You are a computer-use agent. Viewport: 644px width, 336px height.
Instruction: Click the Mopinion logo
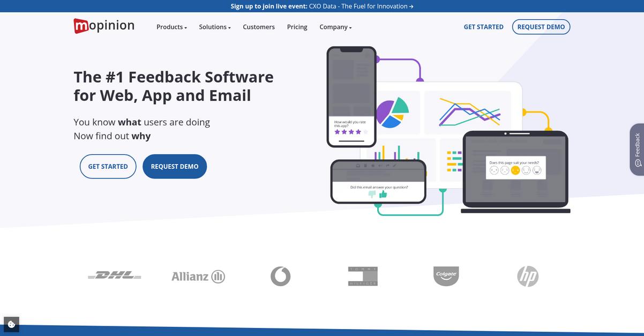(x=104, y=26)
